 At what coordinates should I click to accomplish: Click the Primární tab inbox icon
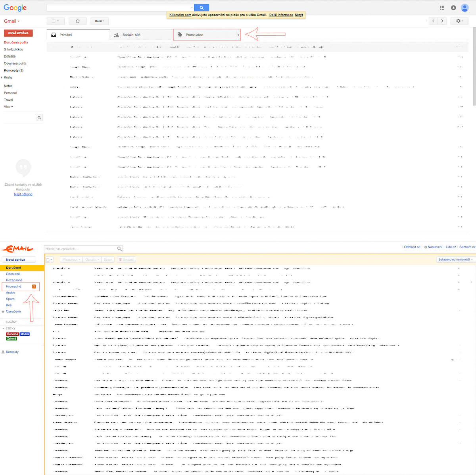[54, 35]
